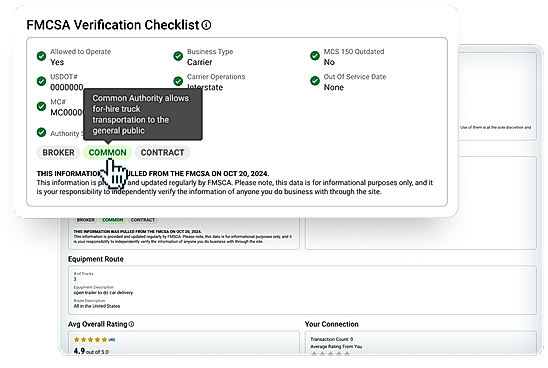Click the small COMMON chip in the background page
The height and width of the screenshot is (368, 548).
113,220
